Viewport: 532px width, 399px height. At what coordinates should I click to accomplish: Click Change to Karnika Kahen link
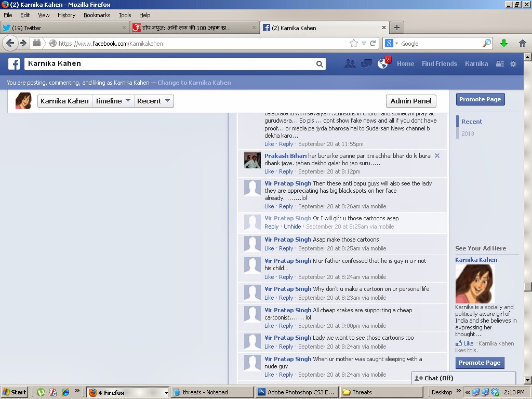tap(194, 83)
